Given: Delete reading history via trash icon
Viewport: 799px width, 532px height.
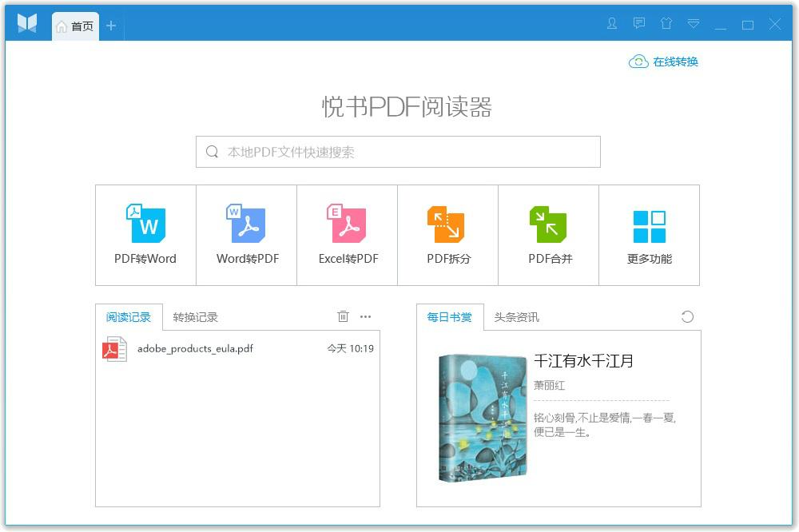Looking at the screenshot, I should (343, 316).
